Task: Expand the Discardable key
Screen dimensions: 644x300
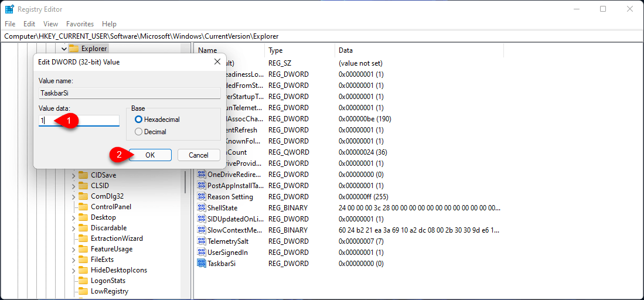Action: [x=73, y=228]
